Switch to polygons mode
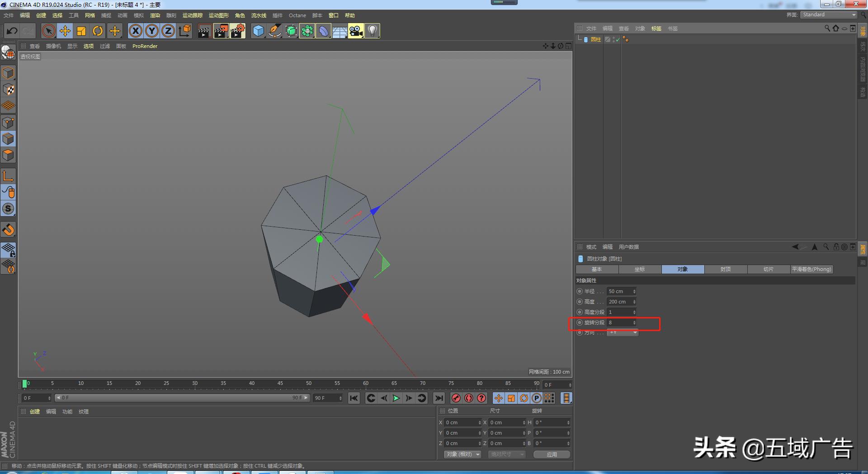Screen dimensions: 868x474 [x=8, y=155]
